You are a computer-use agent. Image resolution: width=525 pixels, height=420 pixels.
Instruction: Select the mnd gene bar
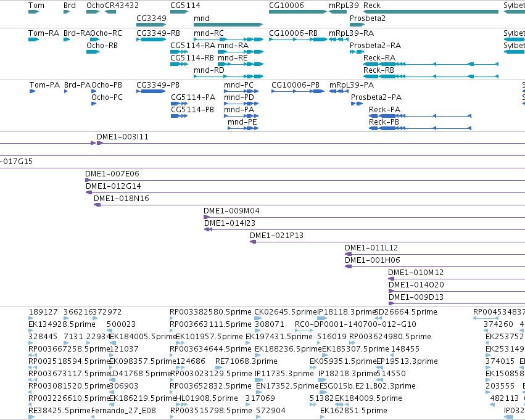click(x=228, y=25)
